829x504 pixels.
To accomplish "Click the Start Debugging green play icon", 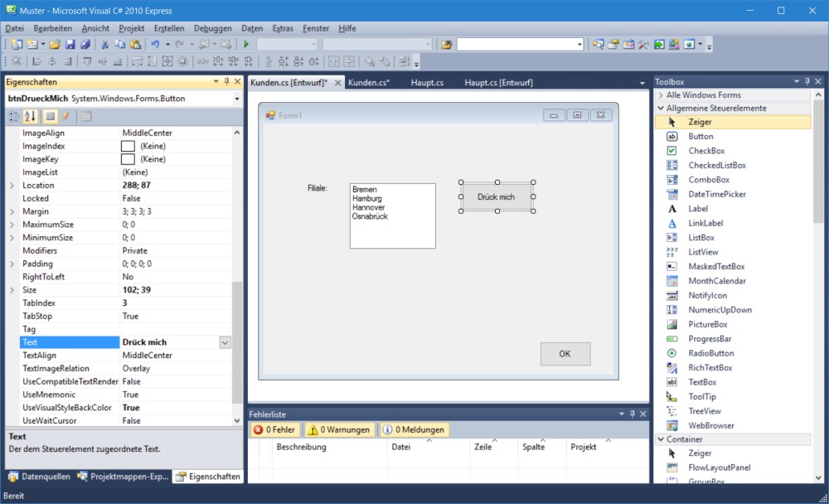I will (x=246, y=44).
